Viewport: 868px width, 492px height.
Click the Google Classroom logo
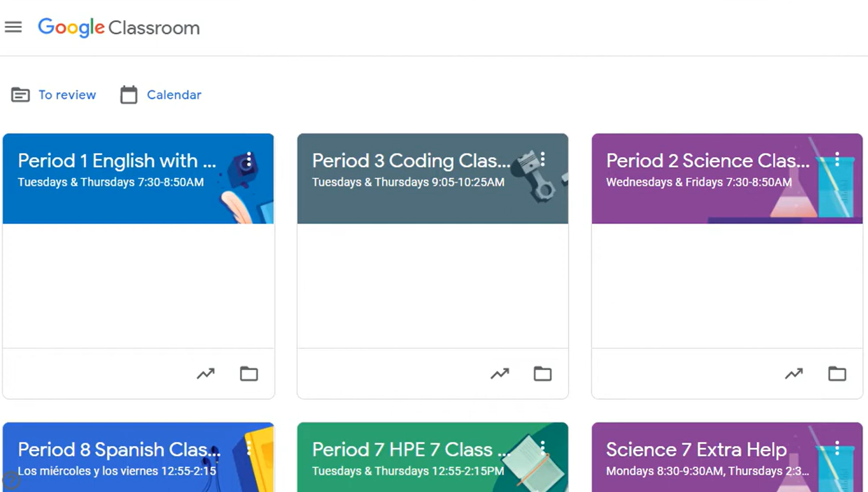119,27
